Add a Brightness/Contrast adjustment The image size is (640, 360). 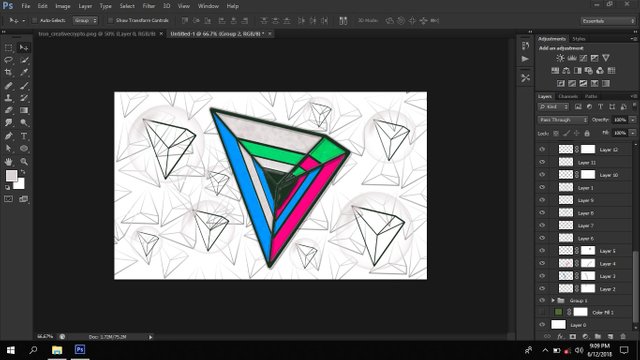560,58
